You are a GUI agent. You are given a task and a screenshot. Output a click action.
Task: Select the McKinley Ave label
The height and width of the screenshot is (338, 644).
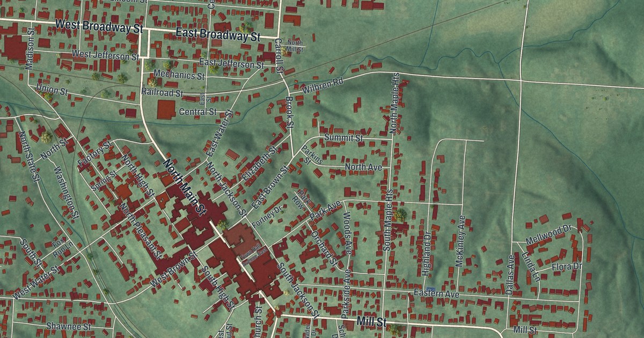[459, 241]
